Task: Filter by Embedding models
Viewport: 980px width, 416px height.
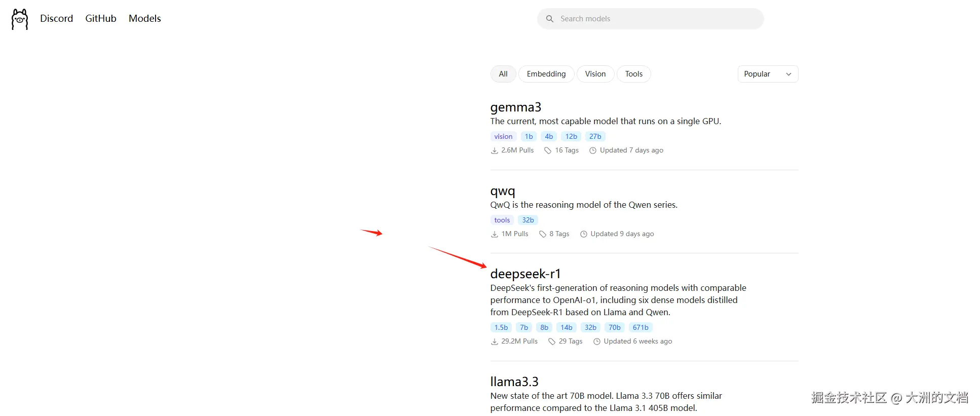Action: pyautogui.click(x=546, y=74)
